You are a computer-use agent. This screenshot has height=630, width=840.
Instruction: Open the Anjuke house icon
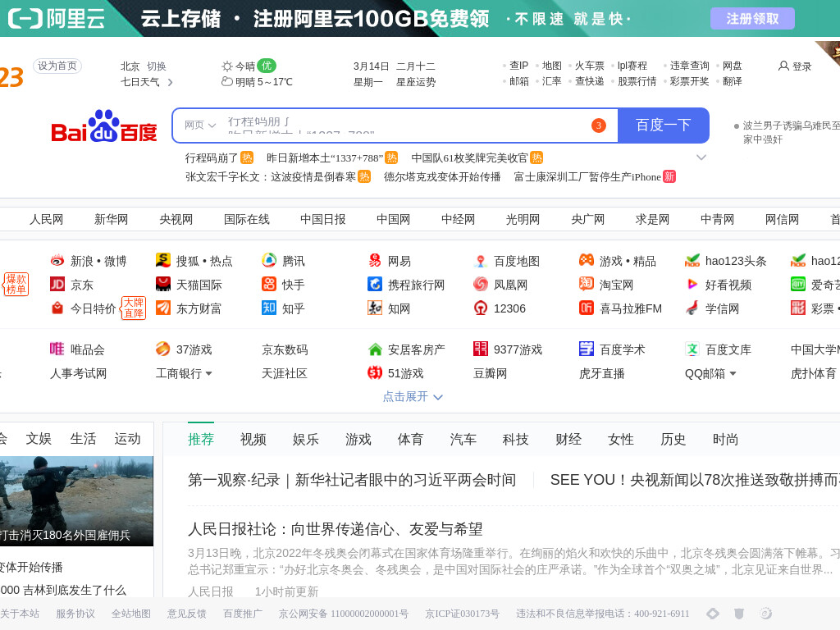click(x=375, y=349)
